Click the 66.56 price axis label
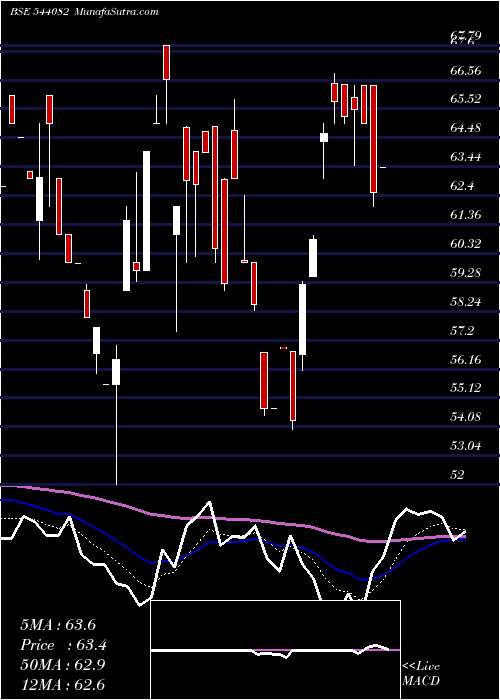500x700 pixels. click(x=466, y=71)
